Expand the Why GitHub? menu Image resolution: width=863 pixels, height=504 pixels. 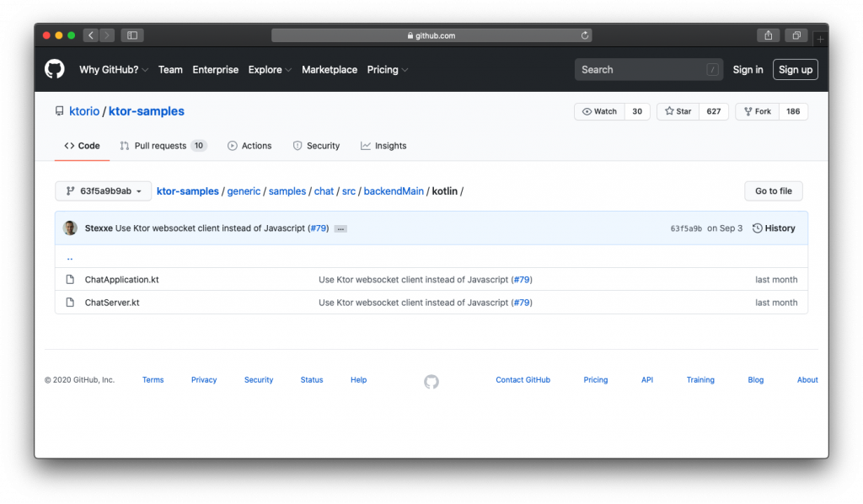[114, 70]
